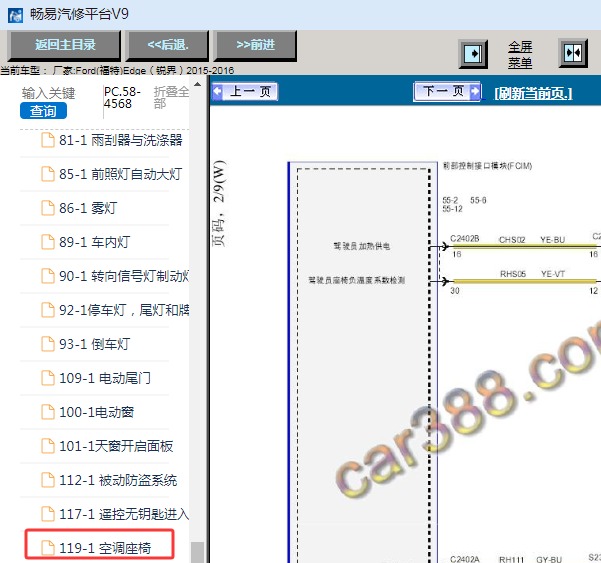The image size is (601, 563).
Task: Click the page icon next to 86-1 雾灯
Action: pyautogui.click(x=48, y=208)
